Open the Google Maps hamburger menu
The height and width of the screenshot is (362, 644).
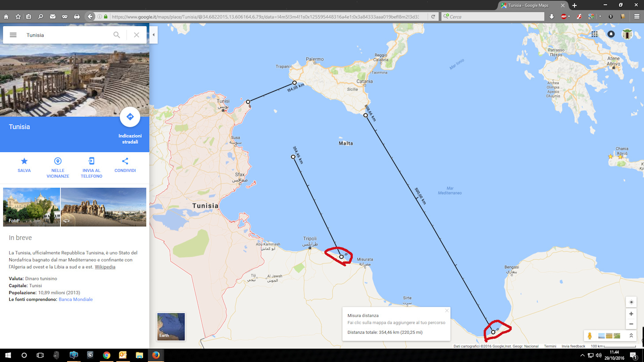pyautogui.click(x=13, y=35)
